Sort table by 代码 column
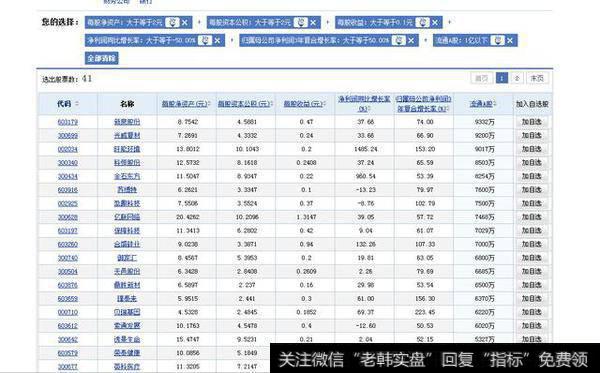Image resolution: width=600 pixels, height=373 pixels. (x=68, y=104)
